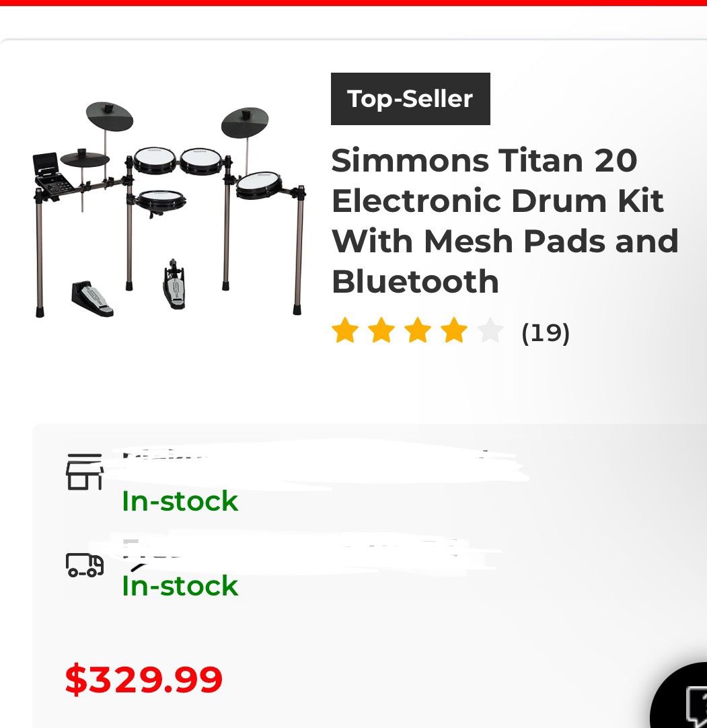The height and width of the screenshot is (728, 707).
Task: Open the (19) reviews count link
Action: (x=546, y=332)
